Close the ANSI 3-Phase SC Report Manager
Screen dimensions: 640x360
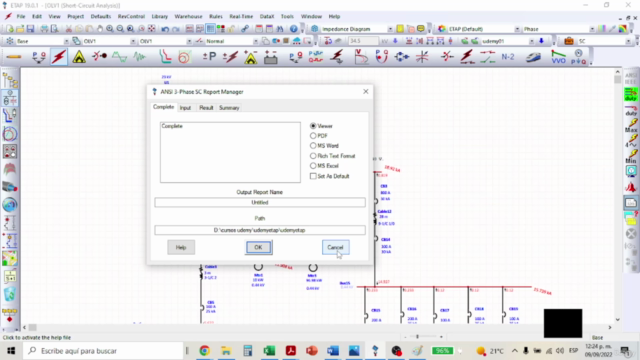point(366,91)
